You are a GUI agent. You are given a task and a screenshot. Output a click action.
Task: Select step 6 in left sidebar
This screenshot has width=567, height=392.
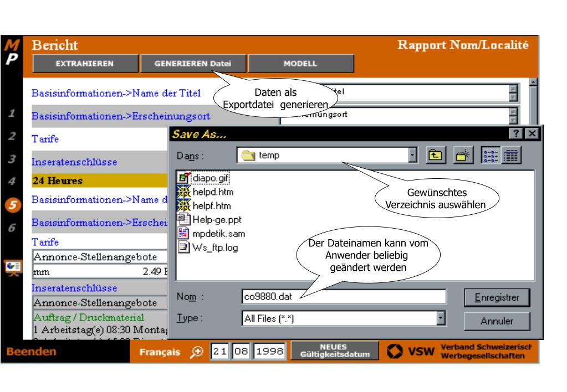tap(12, 228)
